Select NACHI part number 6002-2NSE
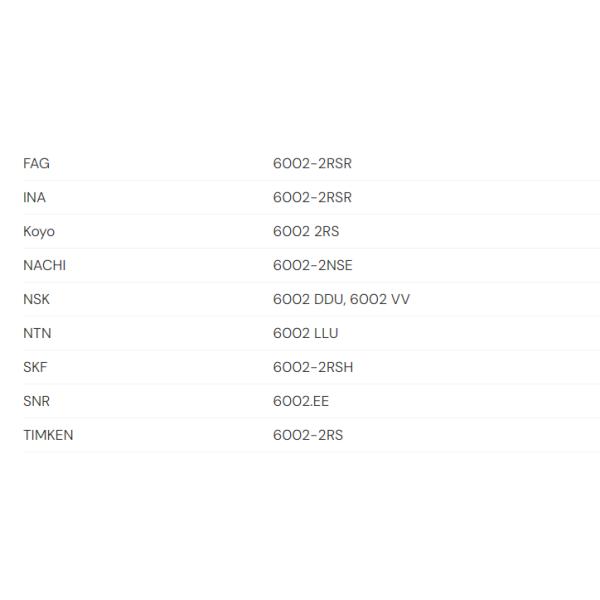Screen dimensions: 600x600 (312, 265)
